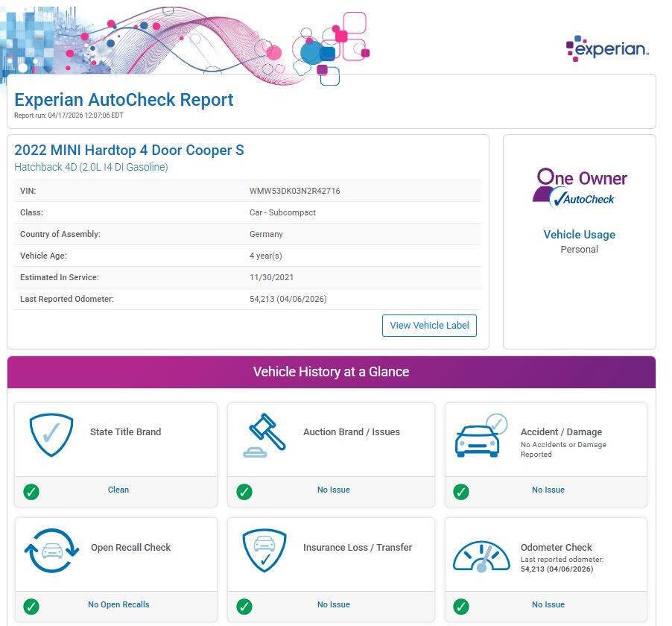Click green checkmark beside Clean status
The image size is (672, 626).
(x=31, y=491)
